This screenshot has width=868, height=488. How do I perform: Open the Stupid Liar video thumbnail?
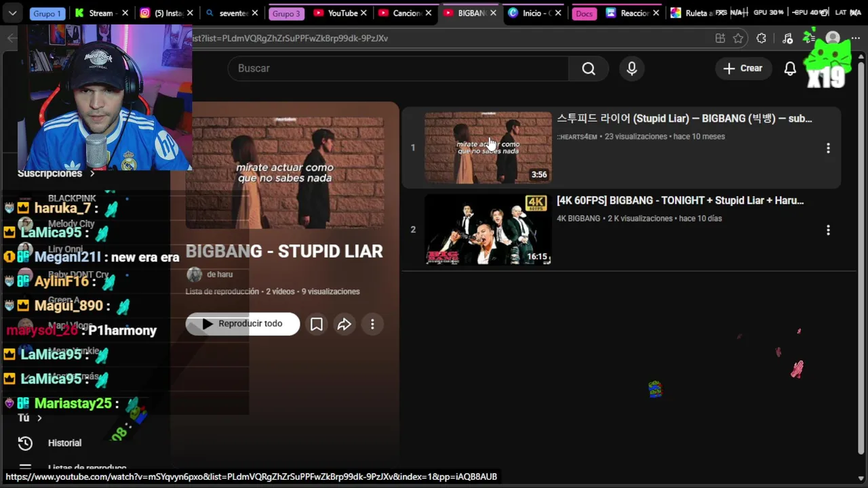pyautogui.click(x=488, y=148)
